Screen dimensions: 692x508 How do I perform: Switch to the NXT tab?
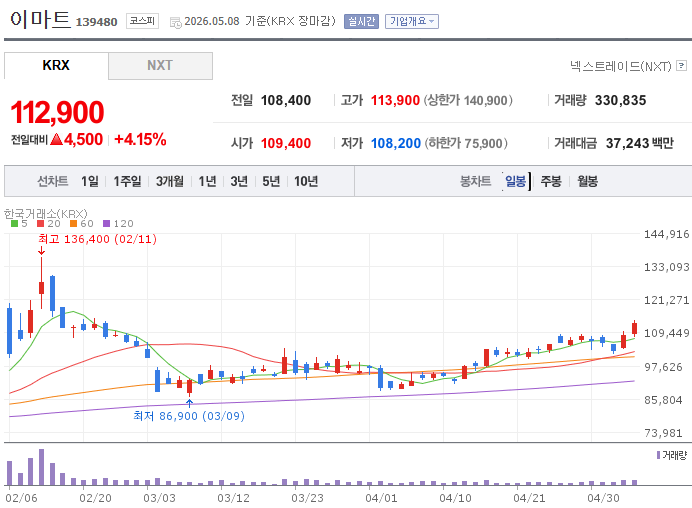pos(160,65)
